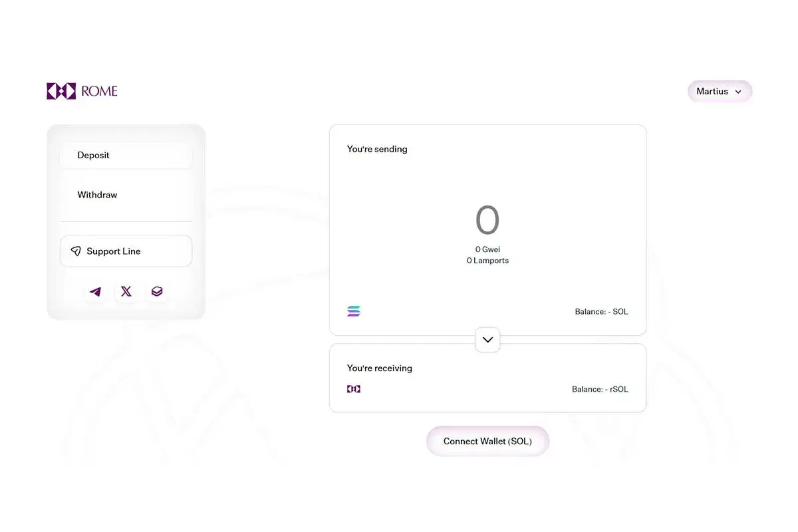The image size is (798, 532).
Task: Click the down-arrow swap button between cards
Action: [x=487, y=340]
